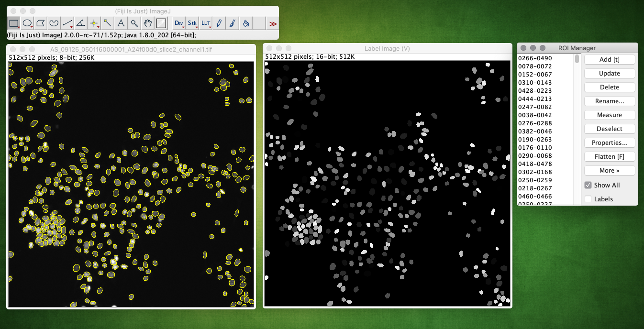Select ROI 0444-0213 in the list
Image resolution: width=644 pixels, height=329 pixels.
point(546,99)
